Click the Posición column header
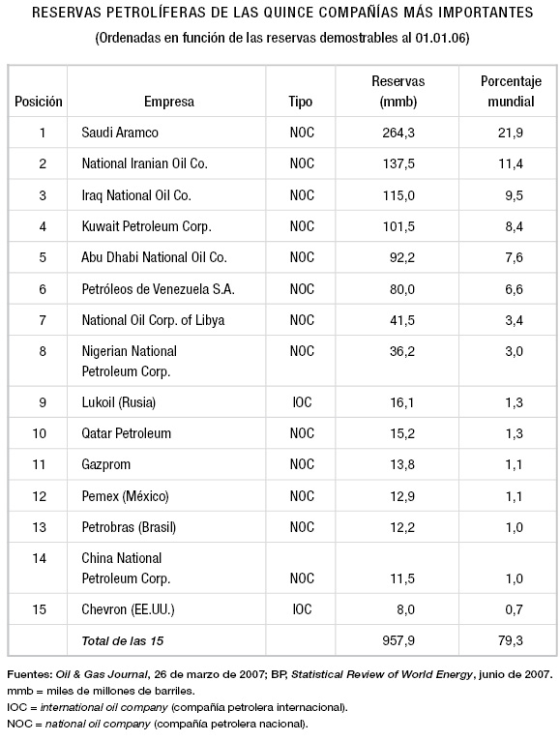This screenshot has height=741, width=560. (x=39, y=102)
